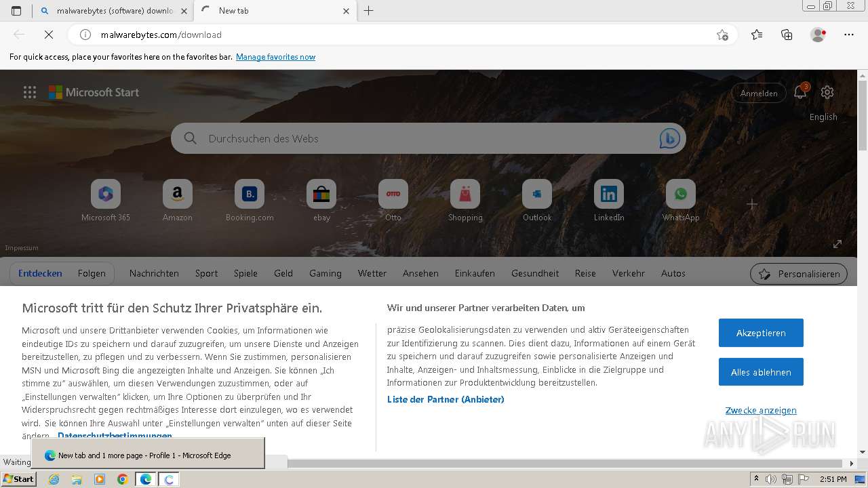Open Settings and more ellipsis menu

click(849, 35)
